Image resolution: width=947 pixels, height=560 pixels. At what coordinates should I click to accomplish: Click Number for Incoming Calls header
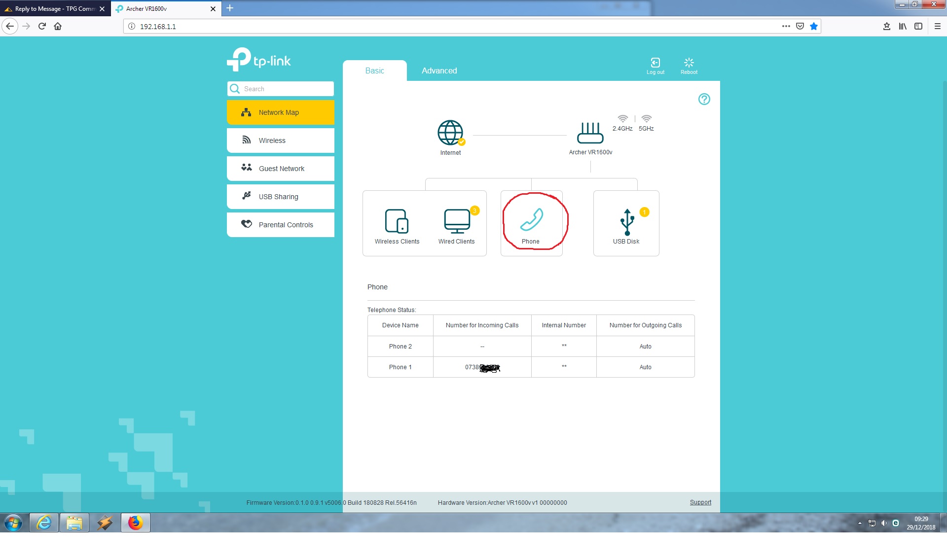(482, 325)
